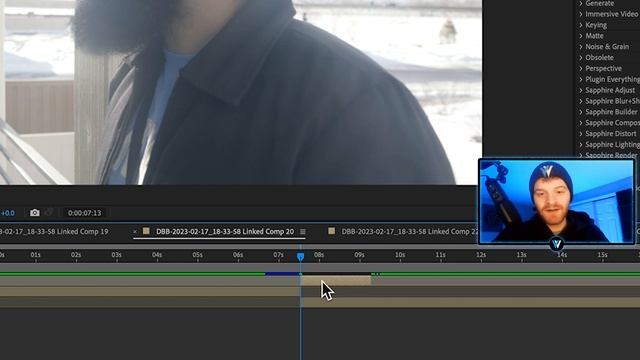Click the blue current-time indicator handle

tap(300, 256)
